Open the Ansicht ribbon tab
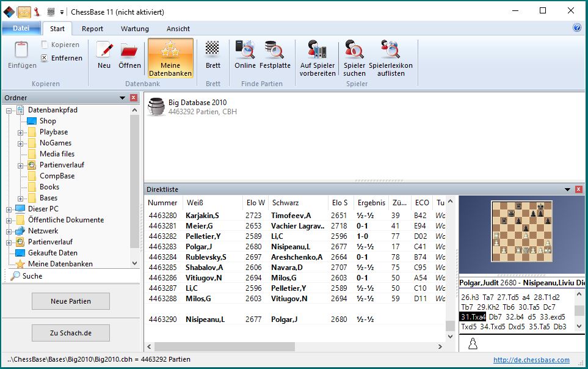Screen dimensions: 588x369 click(x=178, y=29)
